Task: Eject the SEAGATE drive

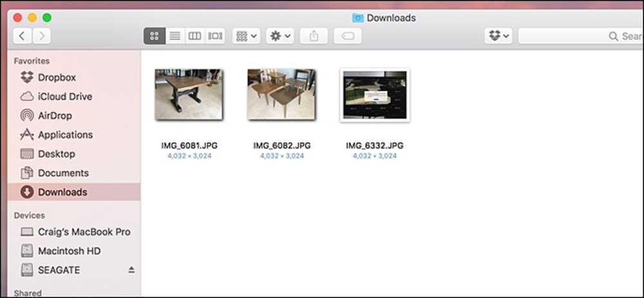Action: click(131, 270)
